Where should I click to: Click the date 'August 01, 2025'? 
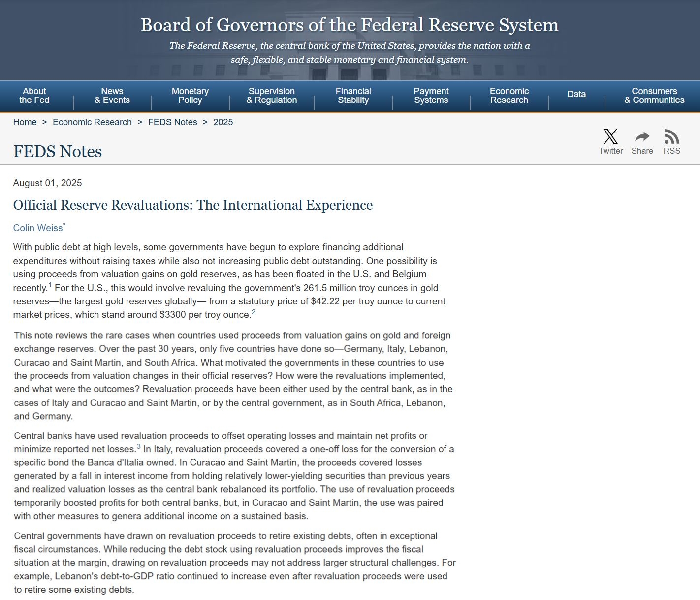(x=47, y=183)
